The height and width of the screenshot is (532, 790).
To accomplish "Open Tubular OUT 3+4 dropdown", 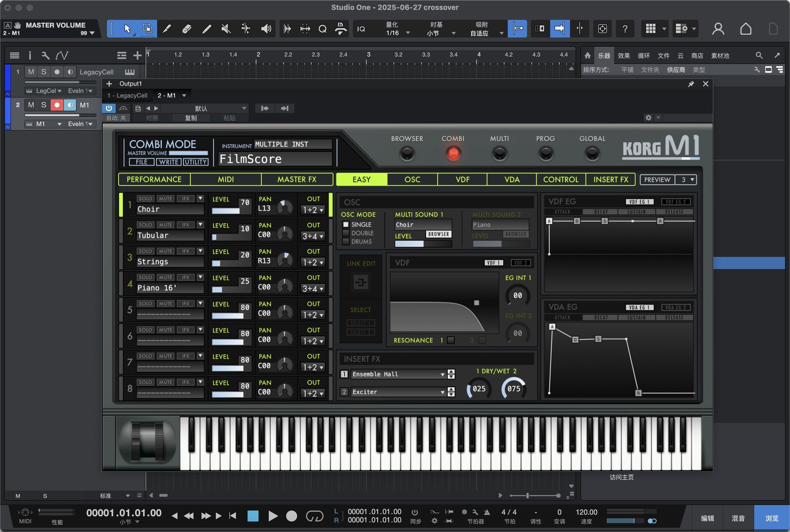I will (313, 236).
